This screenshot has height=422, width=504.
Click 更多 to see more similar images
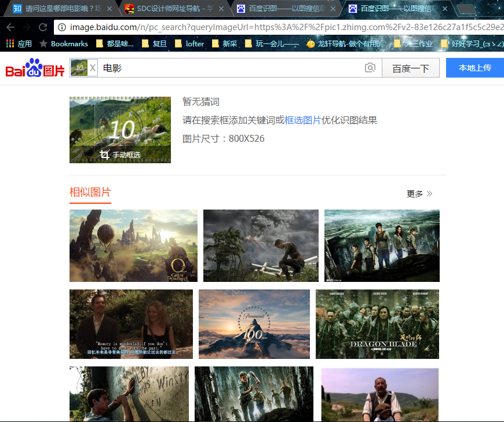[x=415, y=193]
